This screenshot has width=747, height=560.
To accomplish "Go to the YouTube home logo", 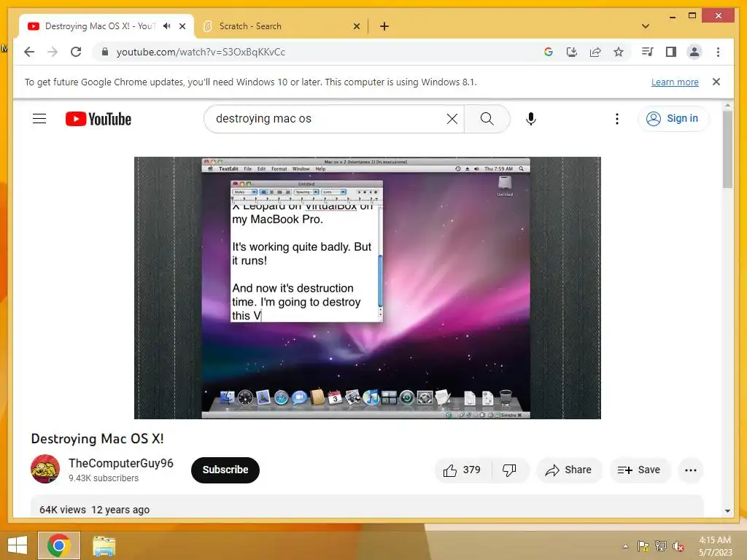I will pos(98,119).
